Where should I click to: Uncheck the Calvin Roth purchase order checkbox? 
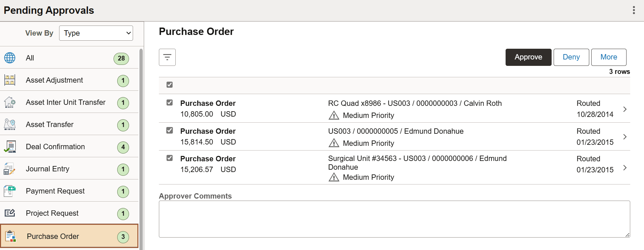pos(170,102)
